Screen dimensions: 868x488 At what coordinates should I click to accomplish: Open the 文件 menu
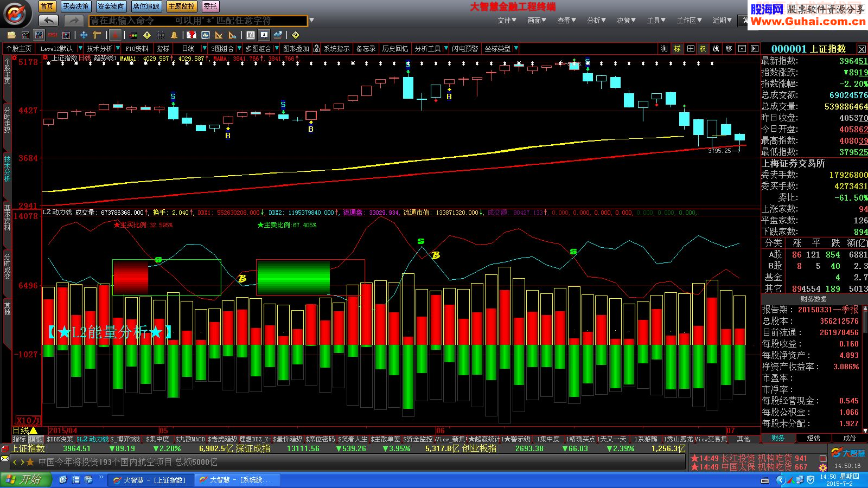507,21
